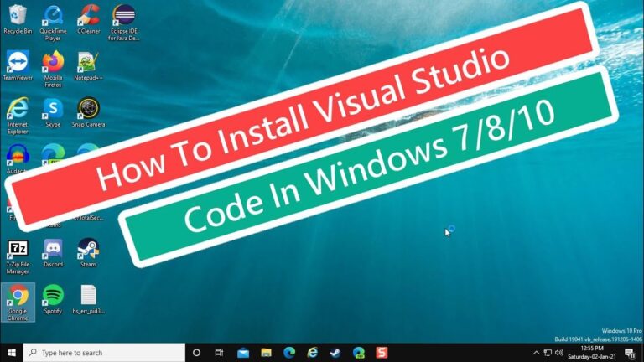
Task: Select the CCleaner desktop shortcut
Action: pyautogui.click(x=88, y=19)
